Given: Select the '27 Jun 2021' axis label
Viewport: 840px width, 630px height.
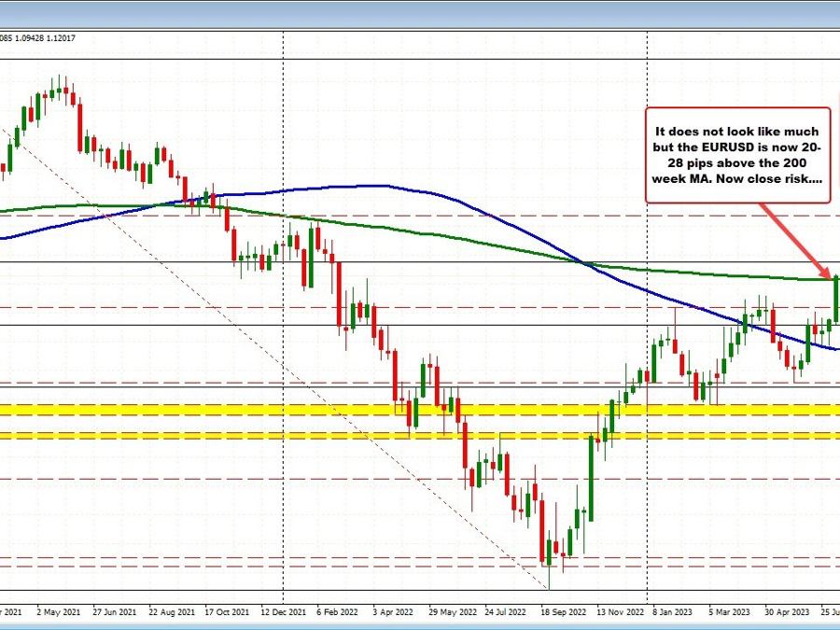Looking at the screenshot, I should (x=114, y=611).
